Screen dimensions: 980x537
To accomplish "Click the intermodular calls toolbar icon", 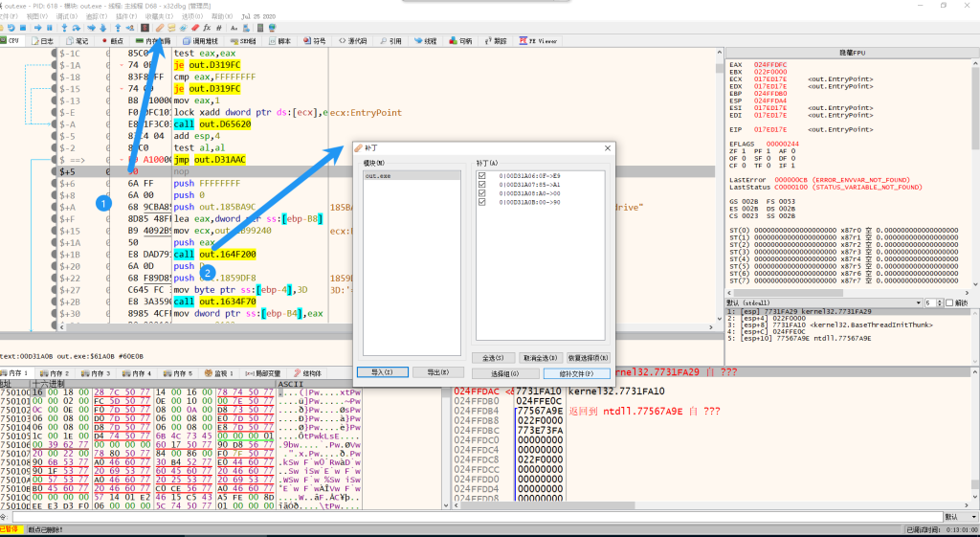I will click(246, 28).
